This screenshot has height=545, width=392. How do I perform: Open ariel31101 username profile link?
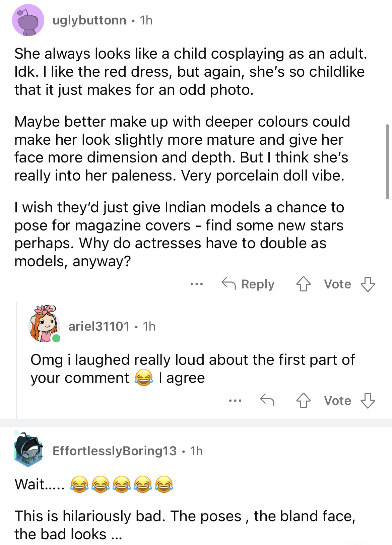click(x=99, y=326)
